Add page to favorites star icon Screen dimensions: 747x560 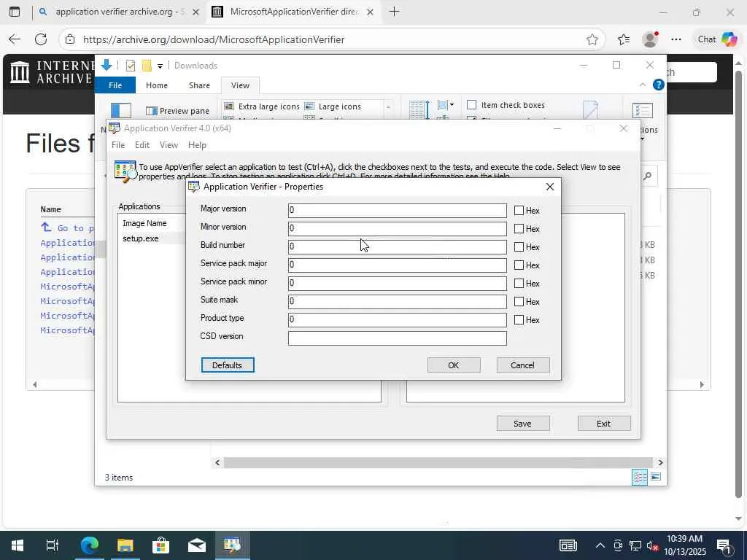click(x=592, y=39)
